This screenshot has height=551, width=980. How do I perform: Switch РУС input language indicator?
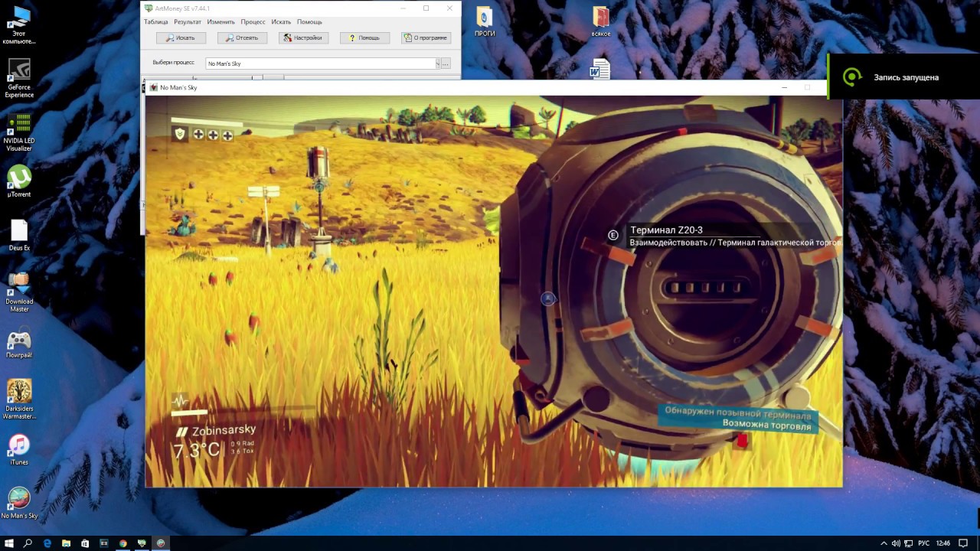coord(923,543)
